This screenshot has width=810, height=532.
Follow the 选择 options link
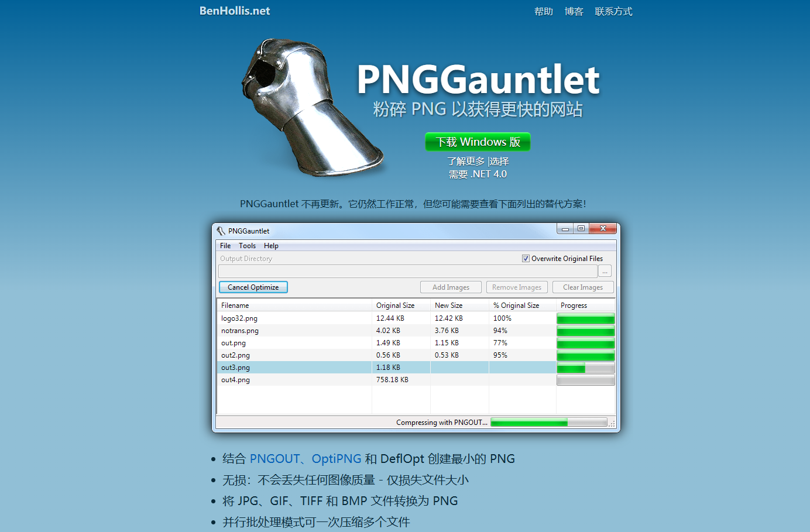point(499,161)
